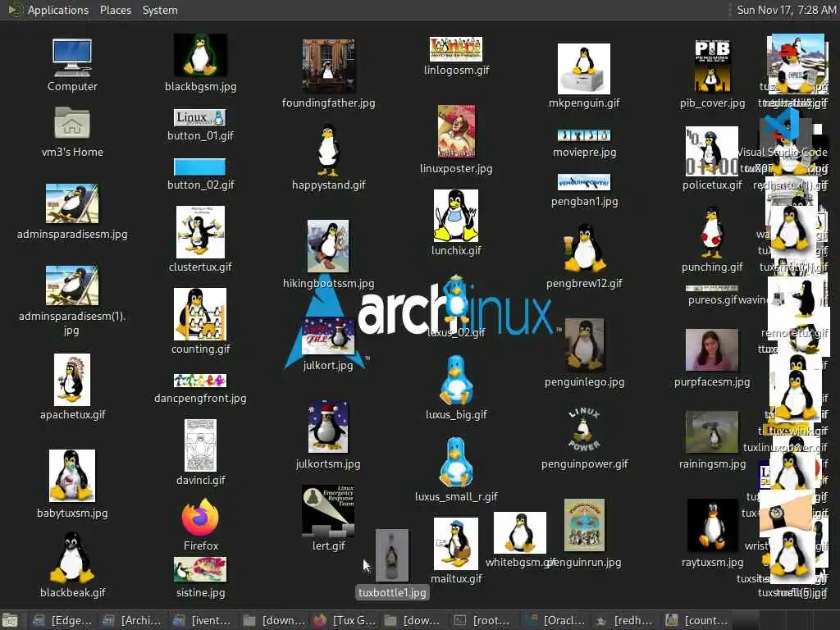Viewport: 840px width, 630px height.
Task: Select the linlogosm.gif icon
Action: [x=456, y=48]
